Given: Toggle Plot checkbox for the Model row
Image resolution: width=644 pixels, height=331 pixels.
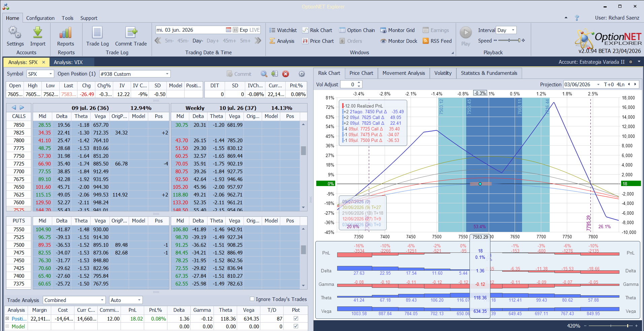Looking at the screenshot, I should tap(296, 326).
